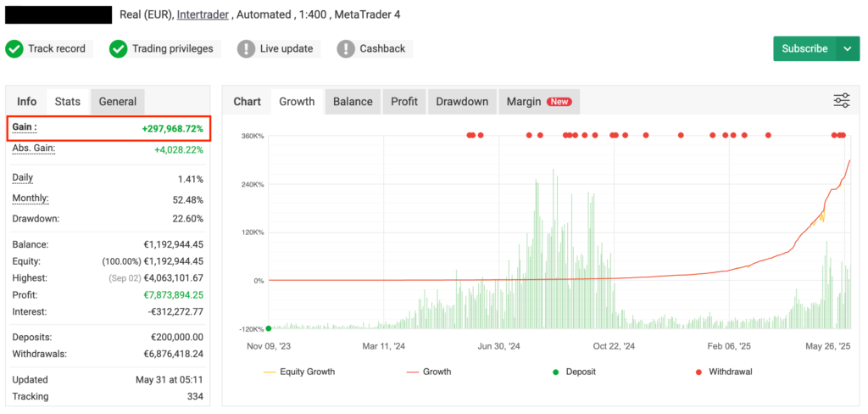Click the Trading privileges checkmark icon
This screenshot has height=414, width=868.
tap(119, 49)
